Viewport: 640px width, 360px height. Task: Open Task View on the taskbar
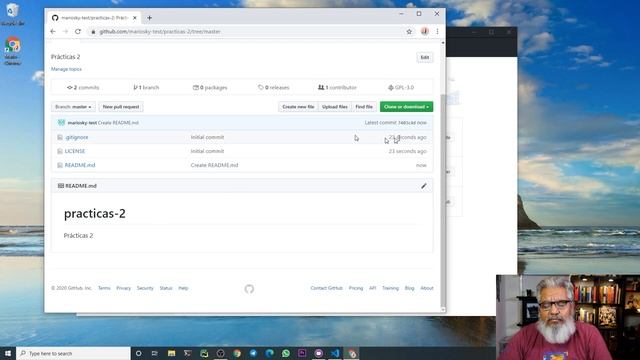click(155, 353)
